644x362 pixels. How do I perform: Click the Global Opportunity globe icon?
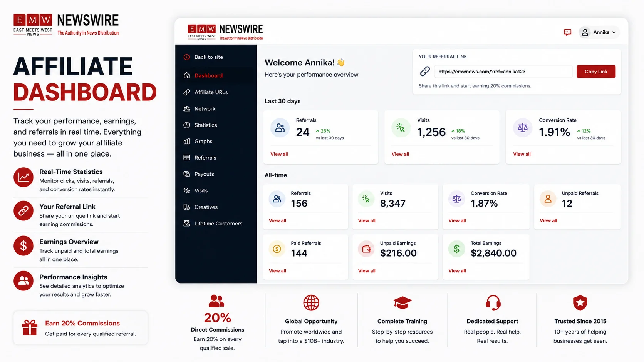[311, 303]
